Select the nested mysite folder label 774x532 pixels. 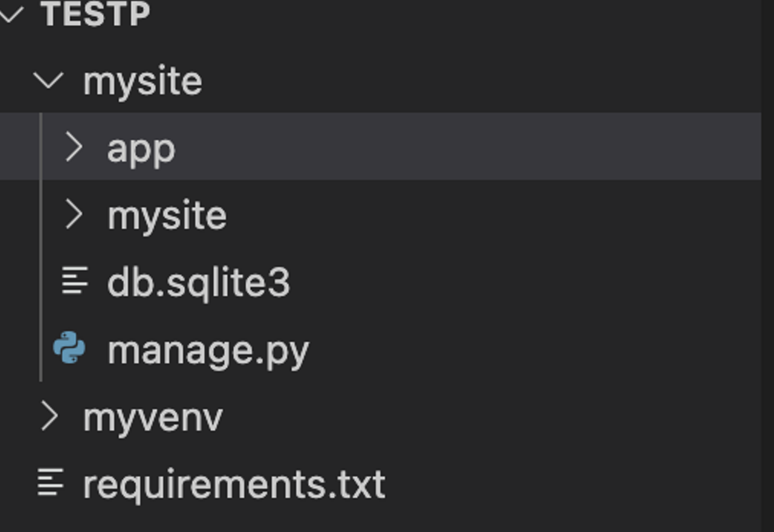[167, 216]
